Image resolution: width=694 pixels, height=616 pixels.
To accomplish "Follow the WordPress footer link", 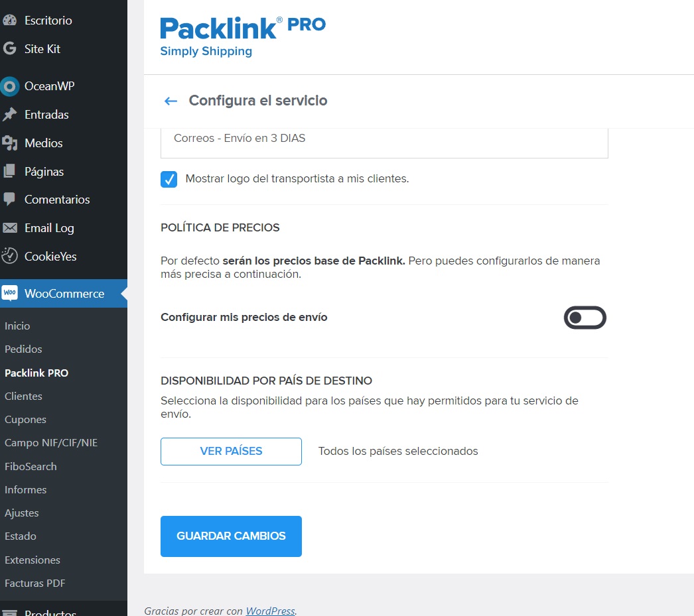I will coord(270,611).
